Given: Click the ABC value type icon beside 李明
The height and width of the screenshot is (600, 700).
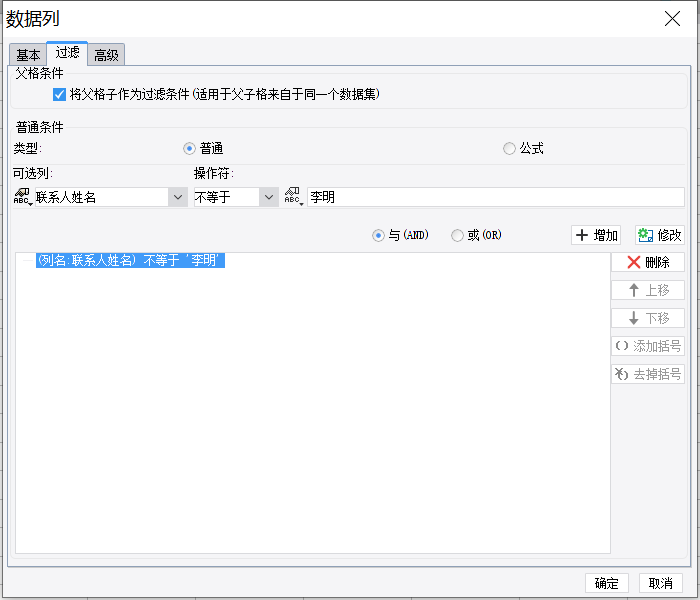Looking at the screenshot, I should pyautogui.click(x=294, y=196).
